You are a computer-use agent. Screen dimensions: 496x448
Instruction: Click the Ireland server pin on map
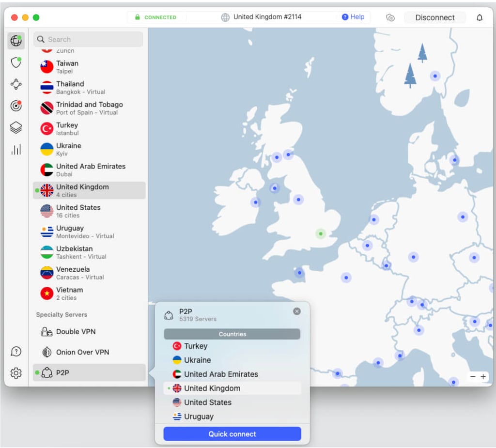coord(256,202)
